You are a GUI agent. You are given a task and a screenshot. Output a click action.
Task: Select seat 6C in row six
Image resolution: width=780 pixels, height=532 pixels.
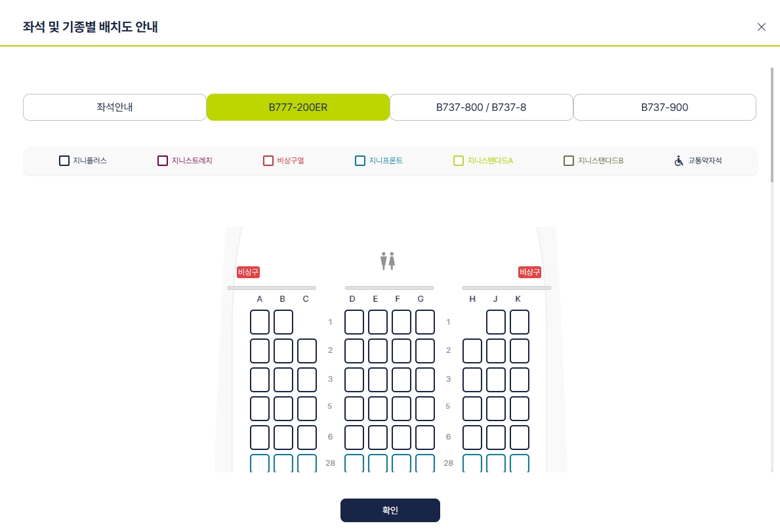[x=307, y=438]
